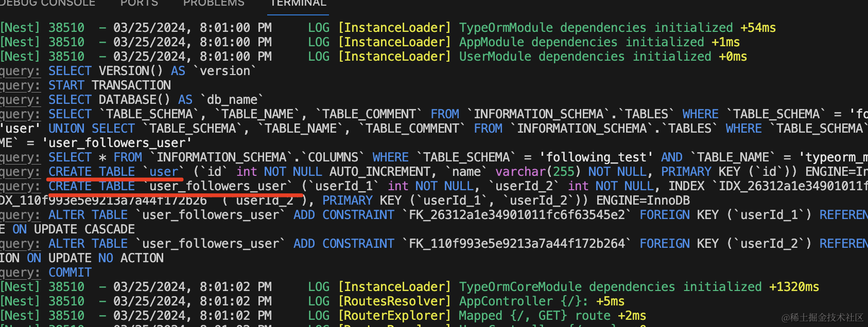Click START TRANSACTION in terminal output
868x327 pixels.
coord(110,85)
